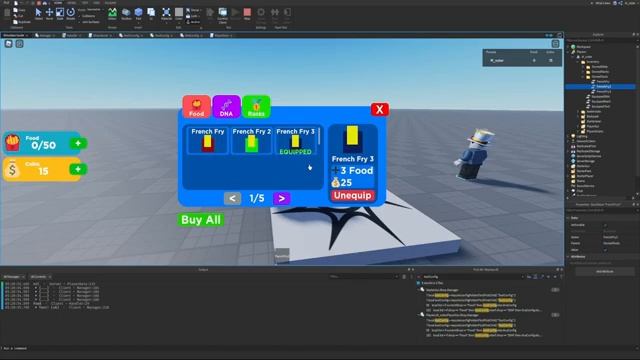640x360 pixels.
Task: Click the Color swatch in ribbon
Action: click(x=179, y=13)
